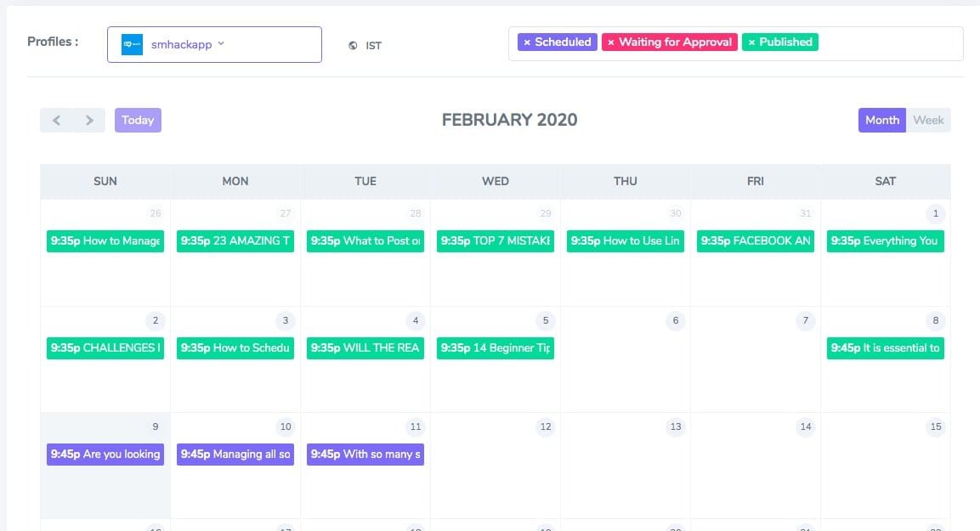Click the smhackapp profile logo
The width and height of the screenshot is (980, 531).
point(132,45)
